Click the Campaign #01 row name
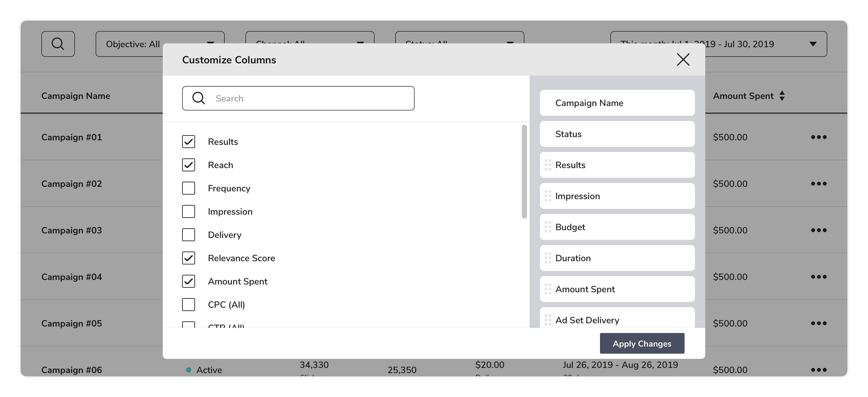Viewport: 868px width, 397px height. (x=71, y=137)
